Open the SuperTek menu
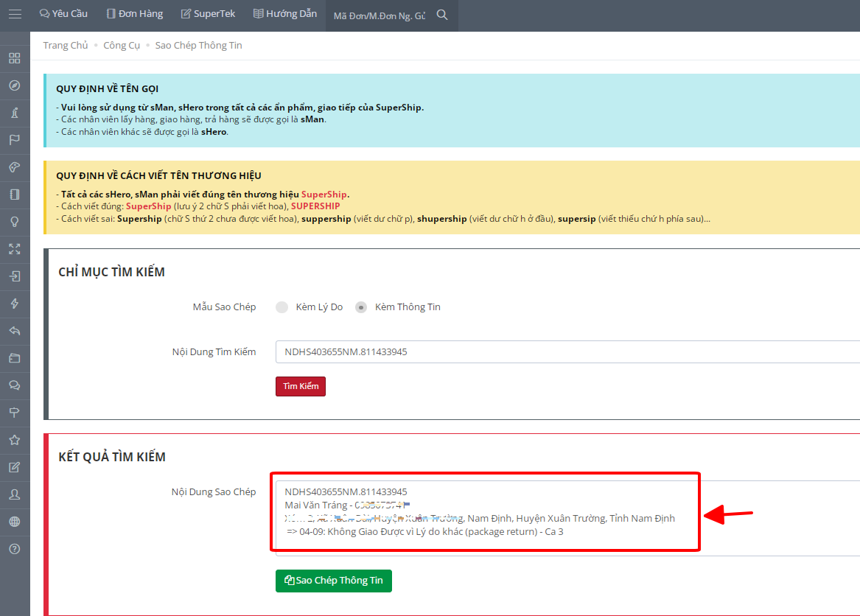 [208, 14]
